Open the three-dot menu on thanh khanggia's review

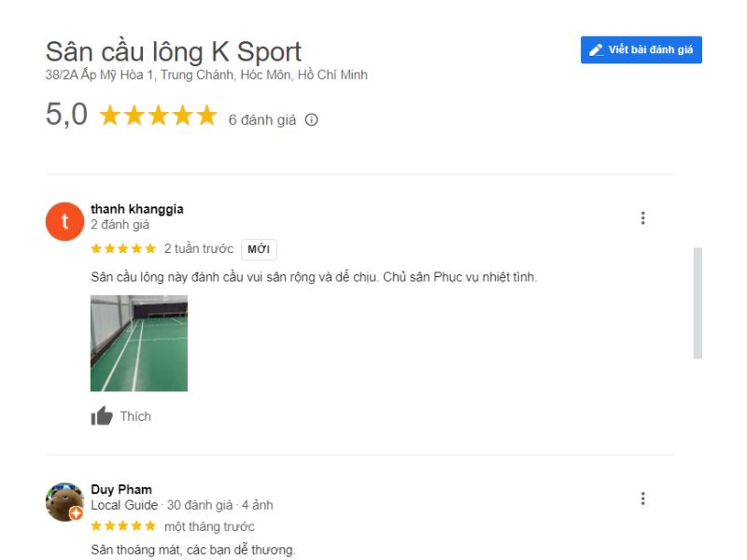[642, 218]
